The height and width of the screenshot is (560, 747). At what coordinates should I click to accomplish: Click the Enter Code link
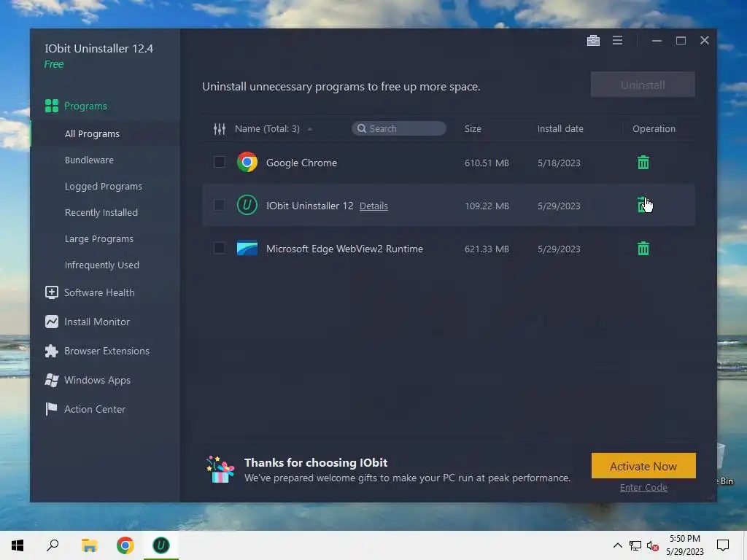click(643, 487)
